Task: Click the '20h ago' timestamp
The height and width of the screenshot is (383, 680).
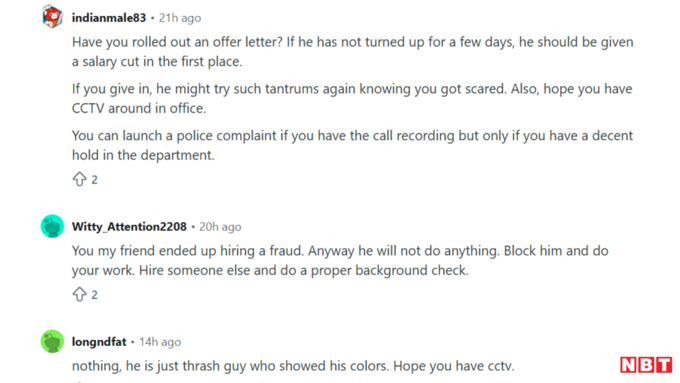Action: click(220, 226)
